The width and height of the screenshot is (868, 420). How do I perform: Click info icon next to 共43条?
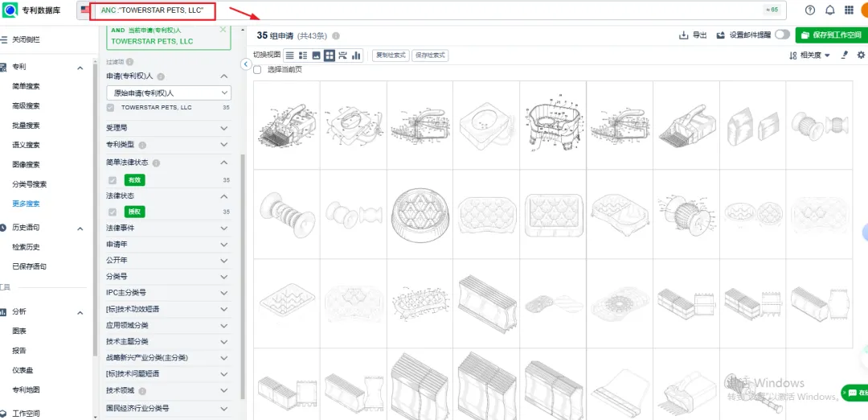point(335,36)
